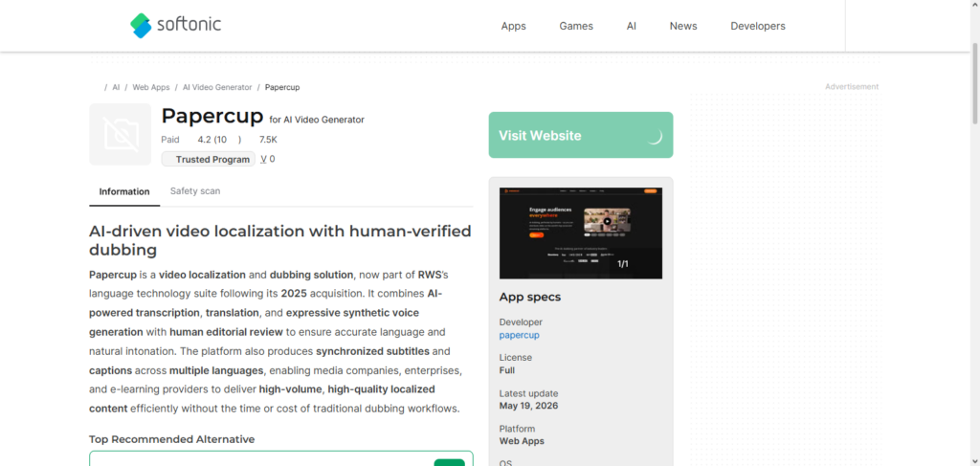Click the 7.5K downloads count
The height and width of the screenshot is (466, 980).
[x=268, y=140]
